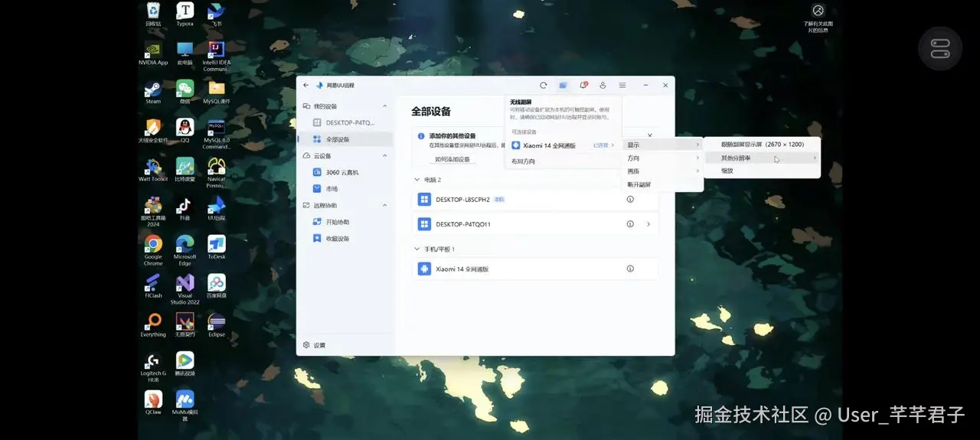Open the 抖音 desktop icon
Image resolution: width=980 pixels, height=440 pixels.
point(185,209)
